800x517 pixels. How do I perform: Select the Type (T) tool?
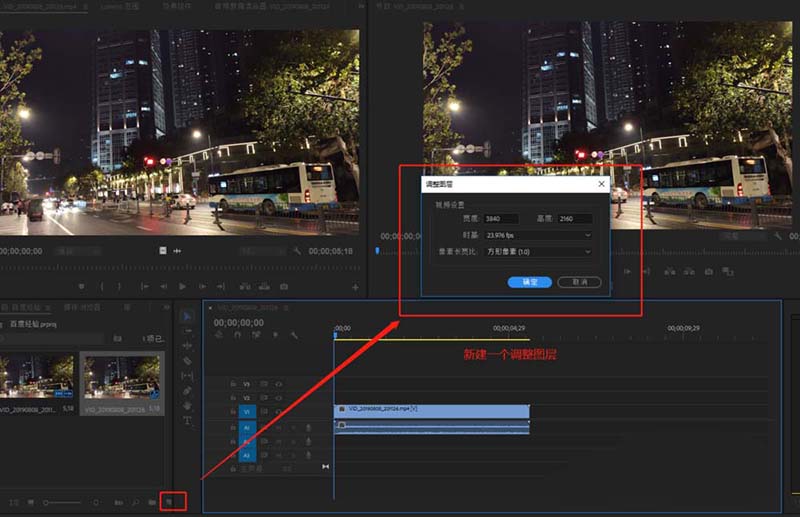point(187,421)
